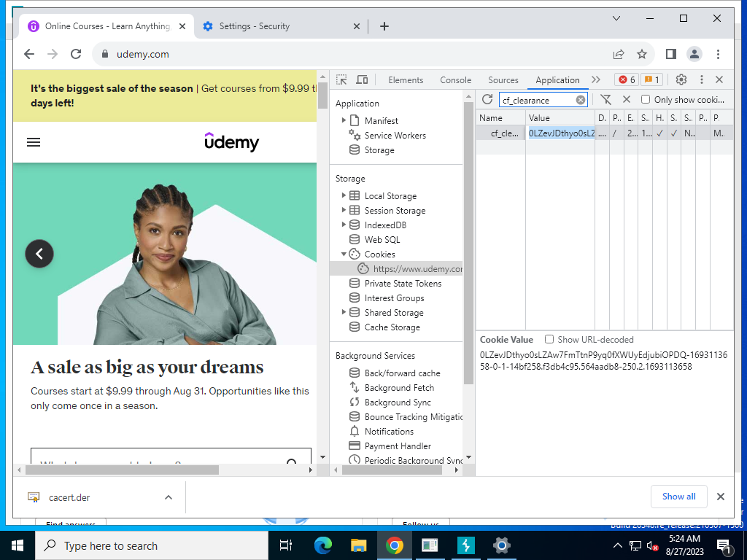Select the Cache Storage item

click(x=392, y=327)
